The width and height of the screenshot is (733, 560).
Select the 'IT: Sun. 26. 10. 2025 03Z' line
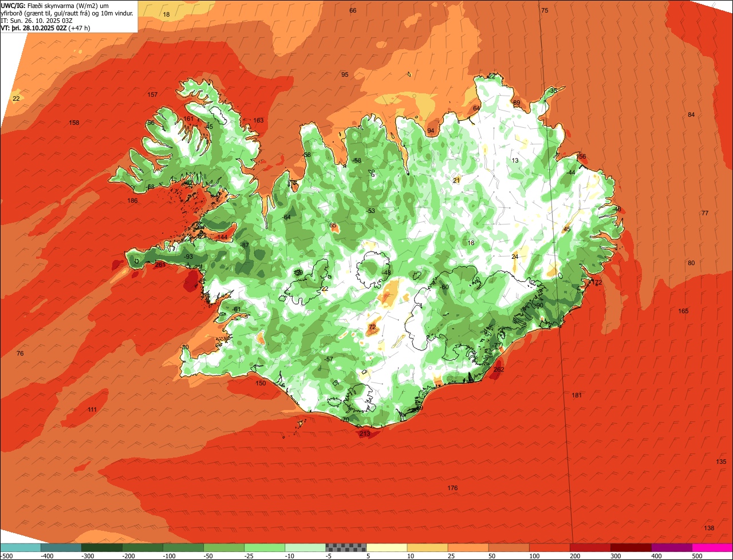(x=37, y=21)
